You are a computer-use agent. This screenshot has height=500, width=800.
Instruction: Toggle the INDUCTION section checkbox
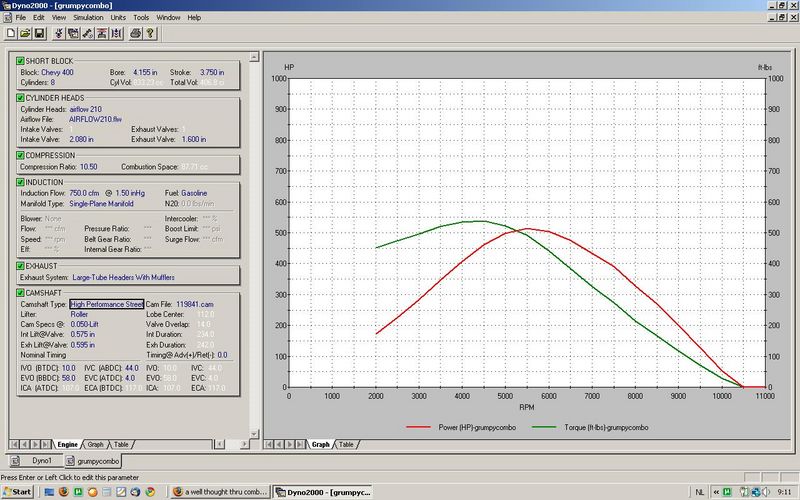coord(20,182)
